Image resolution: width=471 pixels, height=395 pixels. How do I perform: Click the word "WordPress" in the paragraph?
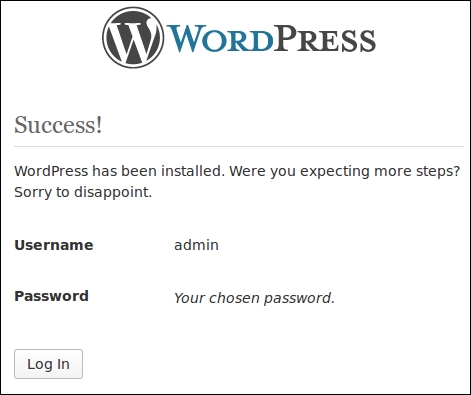click(51, 171)
